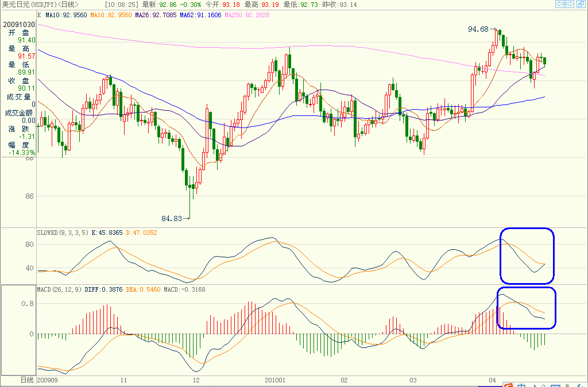
Task: Click the 12 month marker on the date axis
Action: pos(196,380)
